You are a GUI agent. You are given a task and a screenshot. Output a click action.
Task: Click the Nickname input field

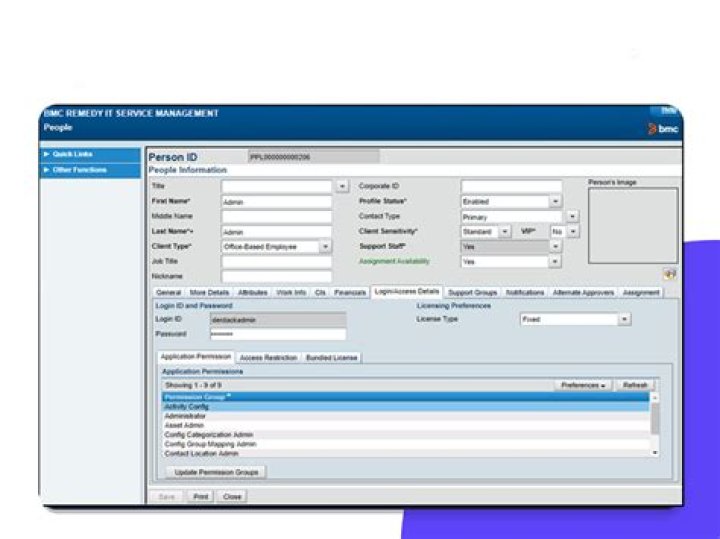click(x=276, y=276)
